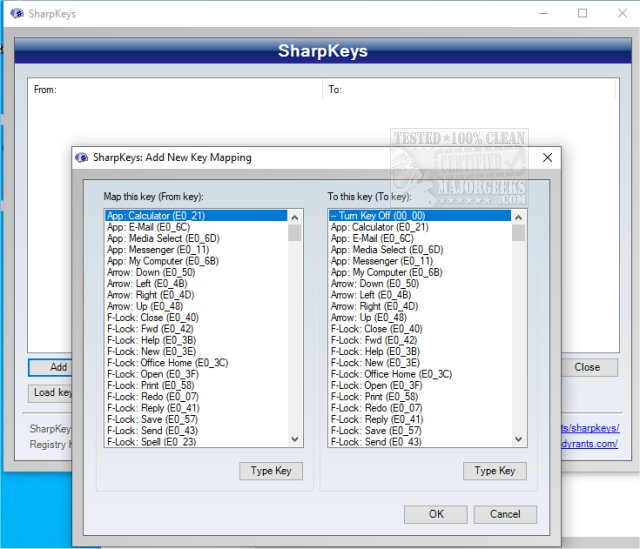Select F-Lock: Print in To list

(420, 397)
